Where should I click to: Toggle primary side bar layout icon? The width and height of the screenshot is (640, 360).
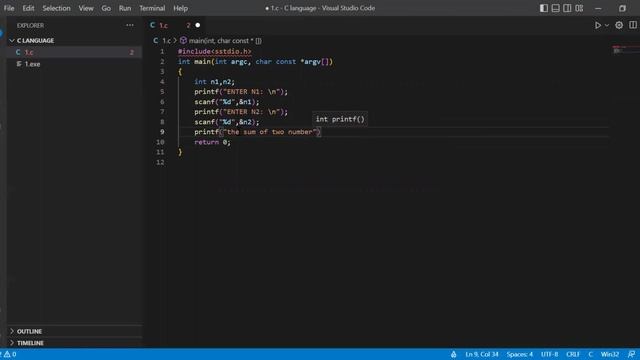[x=544, y=8]
